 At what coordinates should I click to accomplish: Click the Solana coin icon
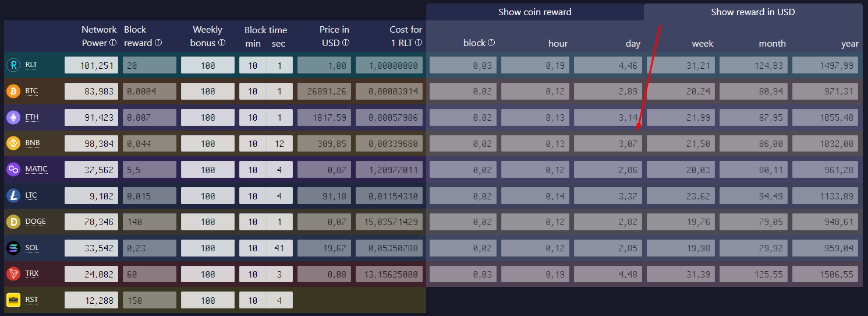(x=13, y=248)
